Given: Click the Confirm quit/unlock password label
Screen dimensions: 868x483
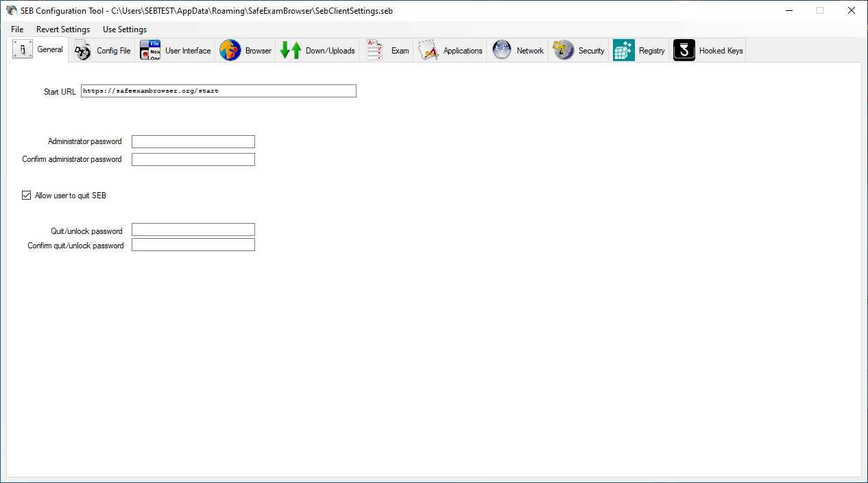Looking at the screenshot, I should (x=75, y=246).
